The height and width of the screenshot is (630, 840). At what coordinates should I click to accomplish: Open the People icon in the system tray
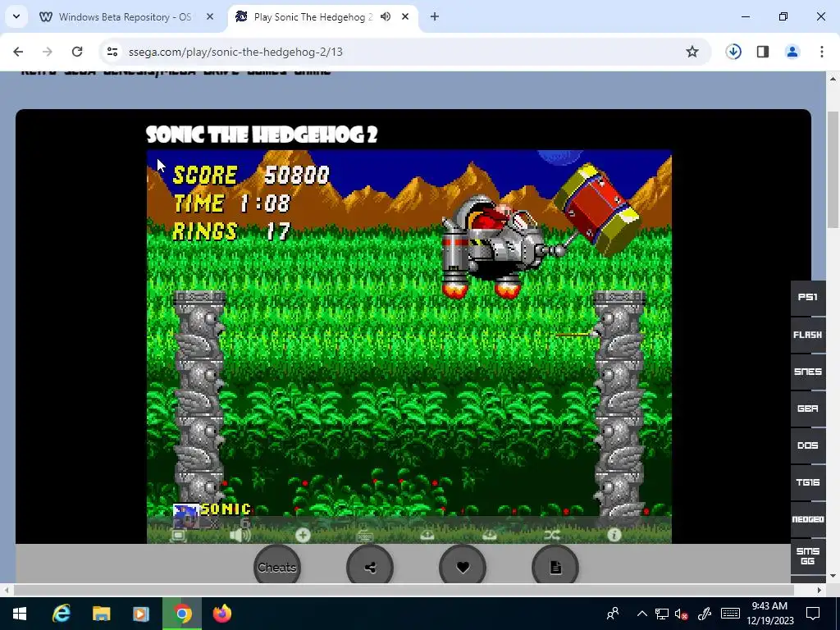pyautogui.click(x=612, y=614)
